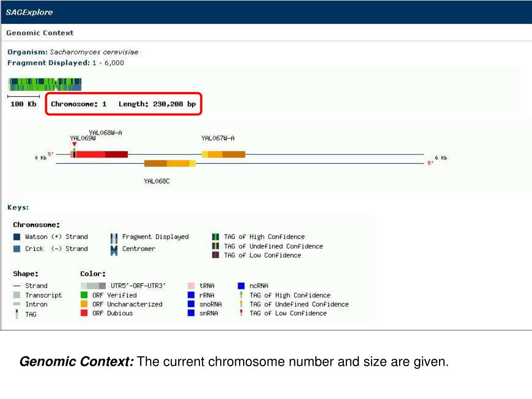This screenshot has height=399, width=532.
Task: Click the blue ncRNA swatch
Action: [241, 286]
